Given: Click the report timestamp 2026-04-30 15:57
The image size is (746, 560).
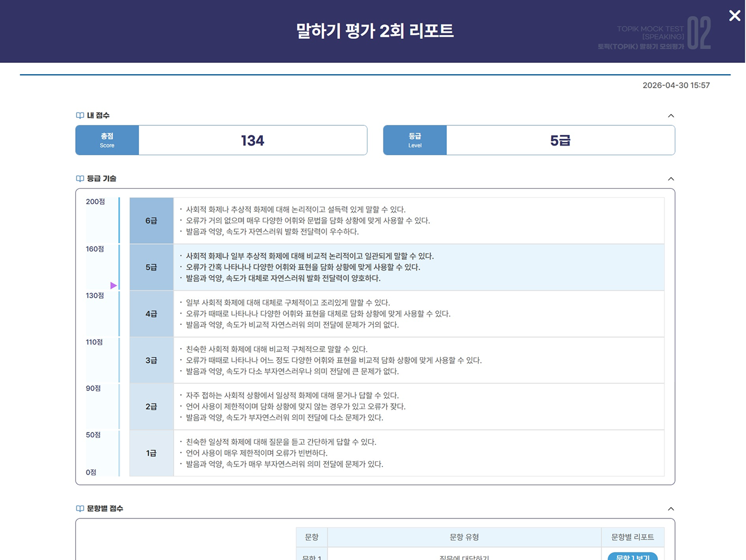Looking at the screenshot, I should pyautogui.click(x=676, y=85).
